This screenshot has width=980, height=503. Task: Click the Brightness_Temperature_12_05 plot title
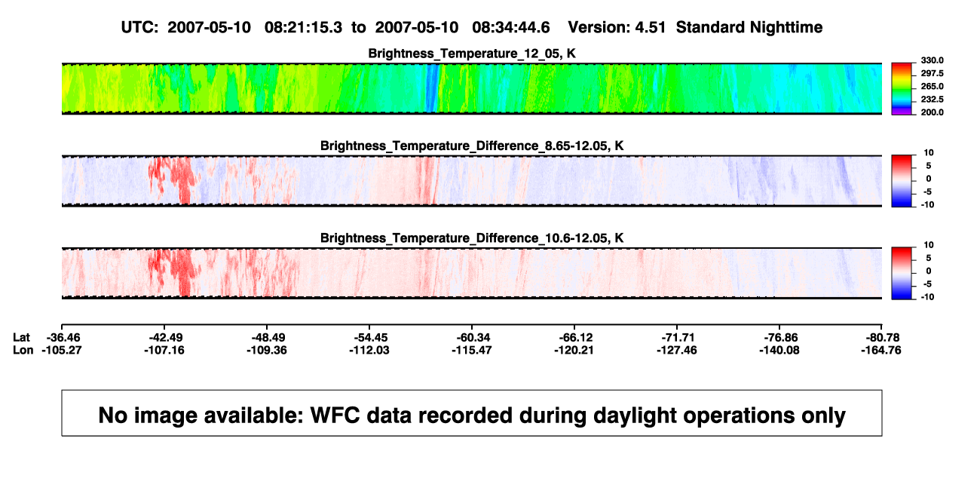pos(472,54)
